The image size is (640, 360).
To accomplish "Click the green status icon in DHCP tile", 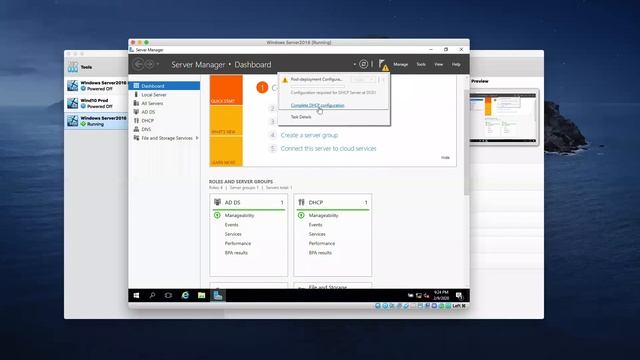I will (301, 215).
